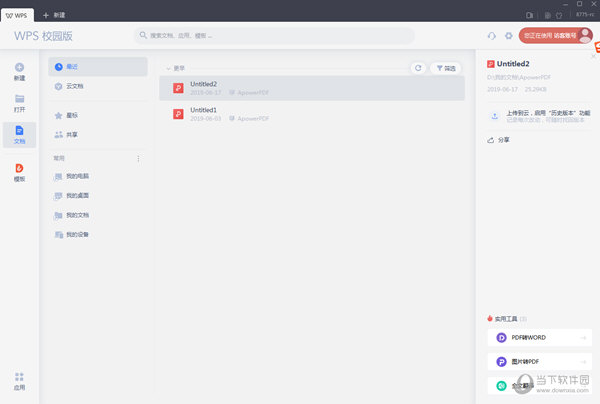The width and height of the screenshot is (600, 404).
Task: Click the red guest account button
Action: coord(556,36)
